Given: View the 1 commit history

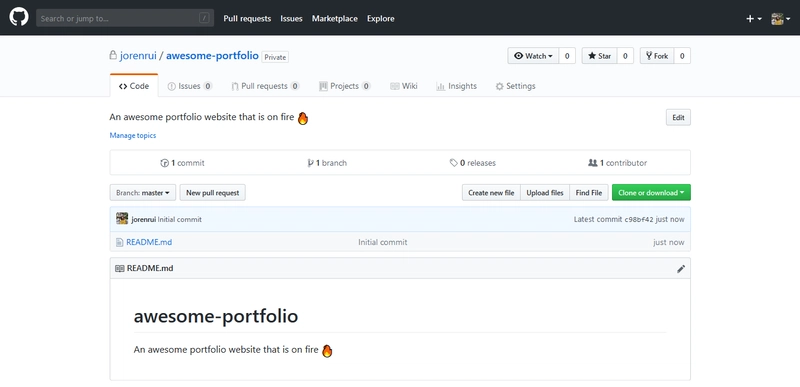Looking at the screenshot, I should click(182, 163).
